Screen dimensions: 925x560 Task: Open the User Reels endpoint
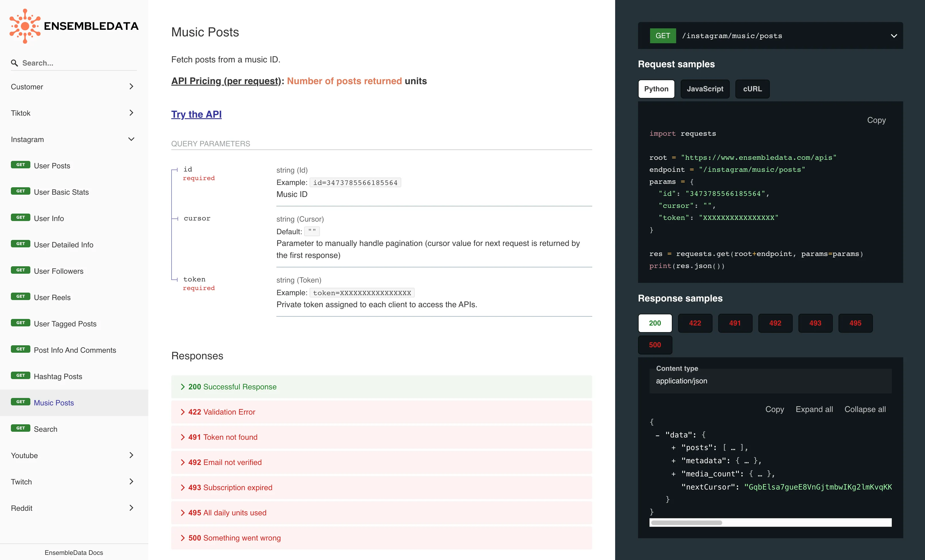(74, 297)
